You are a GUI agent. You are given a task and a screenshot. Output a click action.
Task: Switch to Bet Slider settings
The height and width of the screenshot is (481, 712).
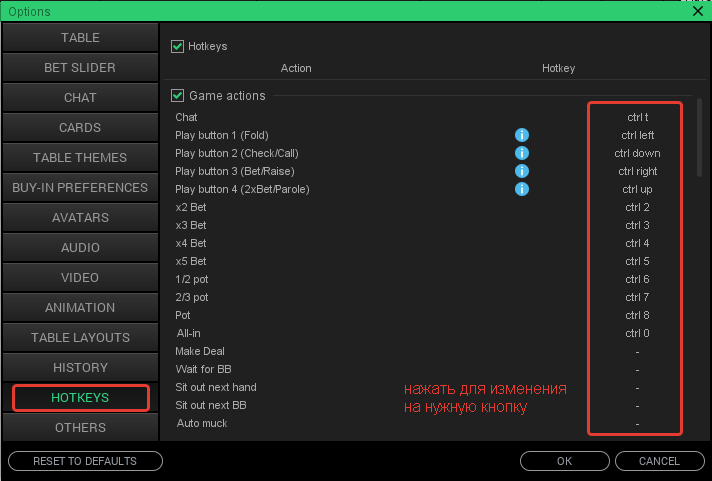[80, 68]
